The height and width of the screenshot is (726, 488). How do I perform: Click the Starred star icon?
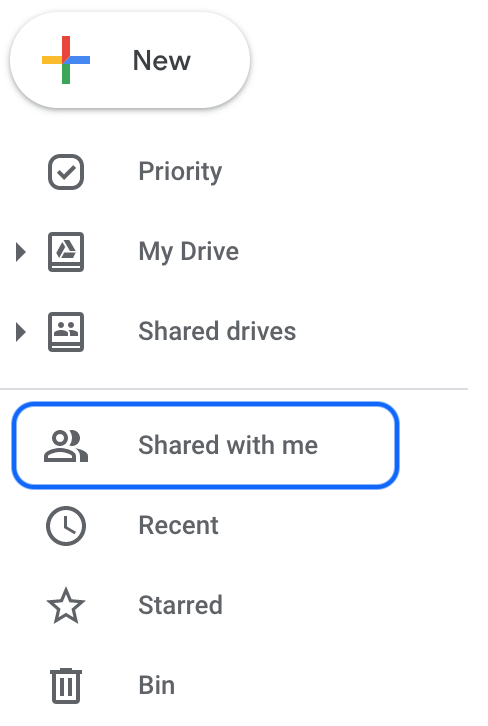[66, 606]
